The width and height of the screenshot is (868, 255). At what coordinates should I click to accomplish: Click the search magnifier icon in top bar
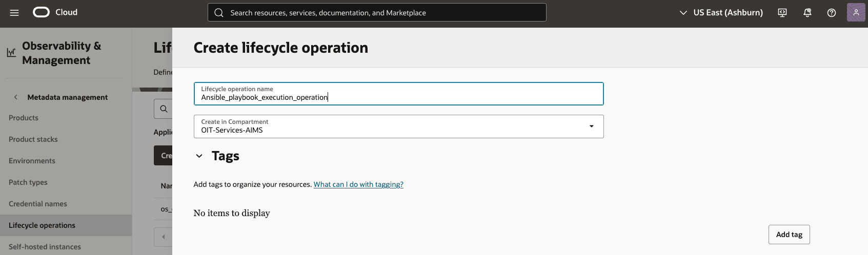coord(219,13)
